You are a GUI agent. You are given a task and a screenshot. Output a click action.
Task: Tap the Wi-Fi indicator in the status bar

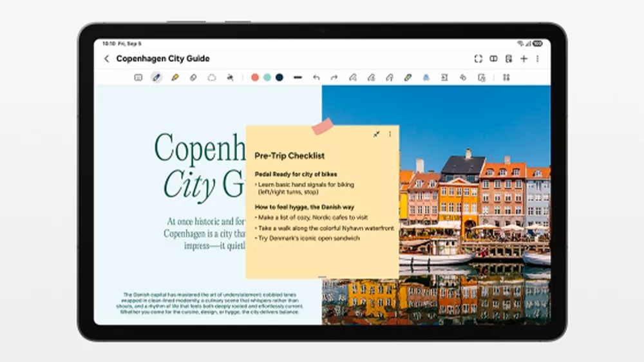520,44
